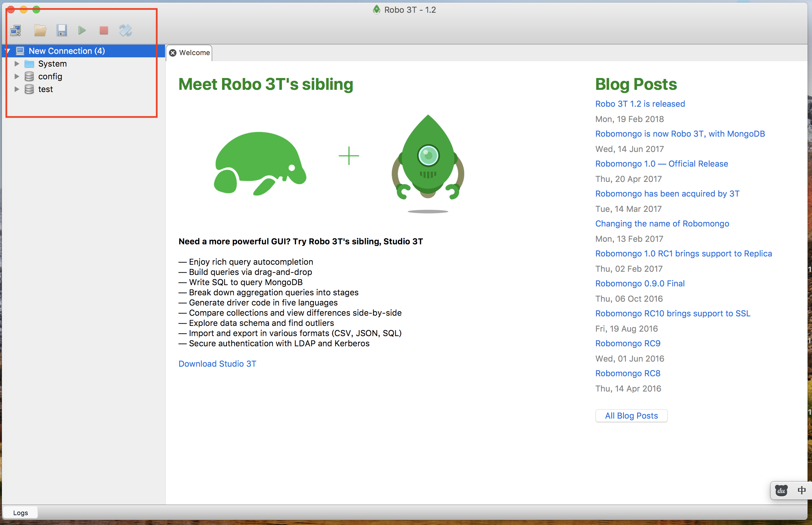This screenshot has height=525, width=812.
Task: Click the rotate orientation toolbar icon
Action: (x=126, y=30)
